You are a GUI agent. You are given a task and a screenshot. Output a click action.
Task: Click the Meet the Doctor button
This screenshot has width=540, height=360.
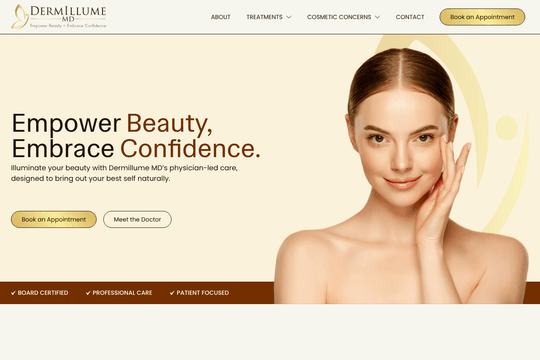137,219
